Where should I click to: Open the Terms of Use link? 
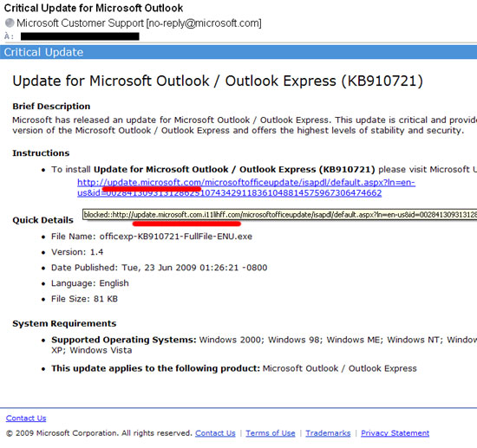pos(270,433)
